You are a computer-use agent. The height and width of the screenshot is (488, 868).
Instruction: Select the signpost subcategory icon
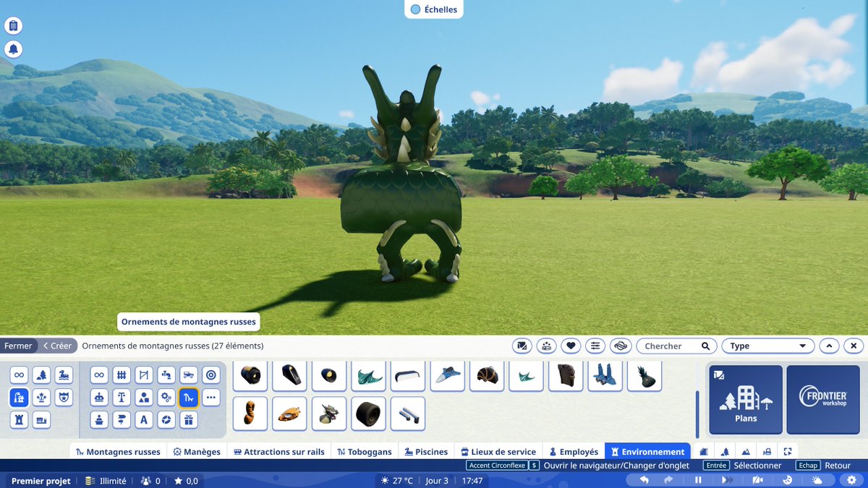click(122, 419)
